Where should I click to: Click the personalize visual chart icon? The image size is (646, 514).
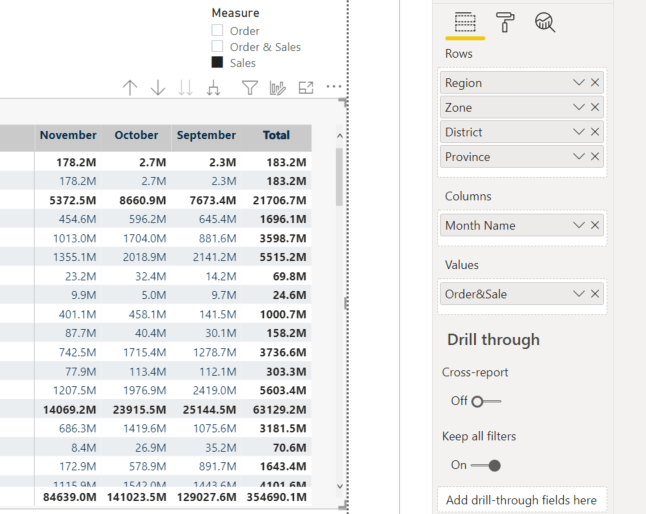tap(278, 87)
